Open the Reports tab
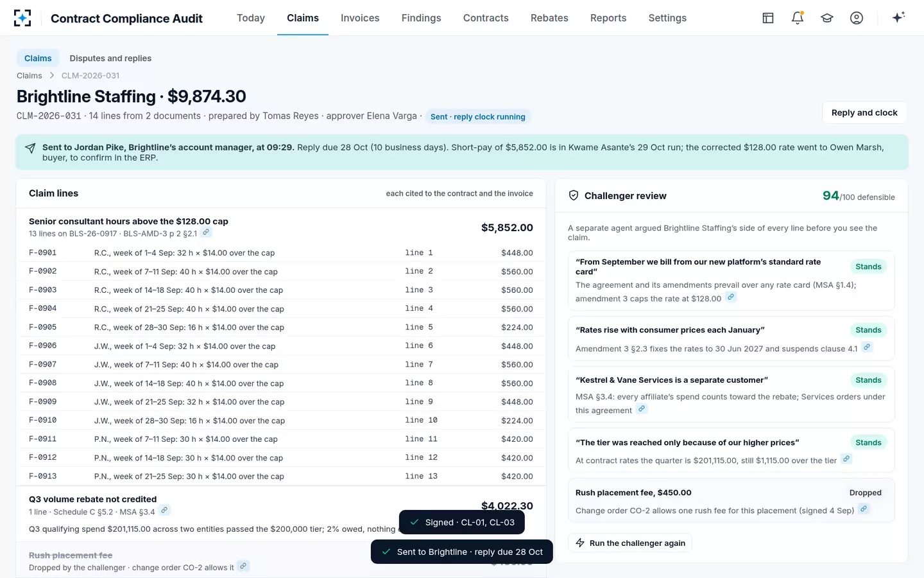This screenshot has height=578, width=924. coord(608,18)
